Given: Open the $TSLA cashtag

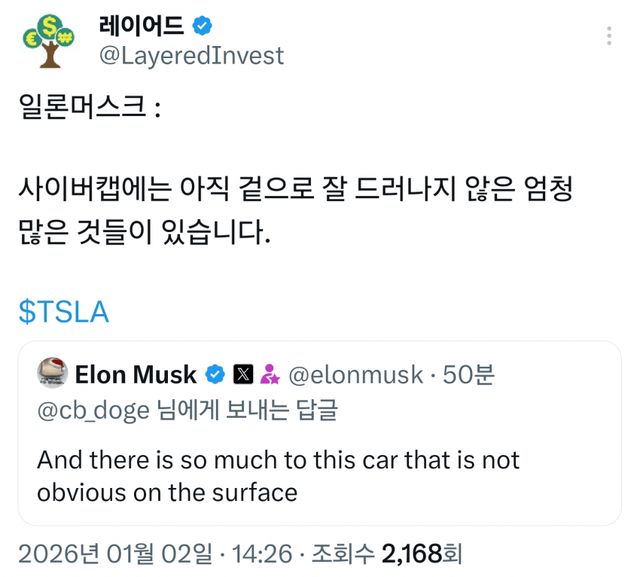Looking at the screenshot, I should tap(64, 311).
